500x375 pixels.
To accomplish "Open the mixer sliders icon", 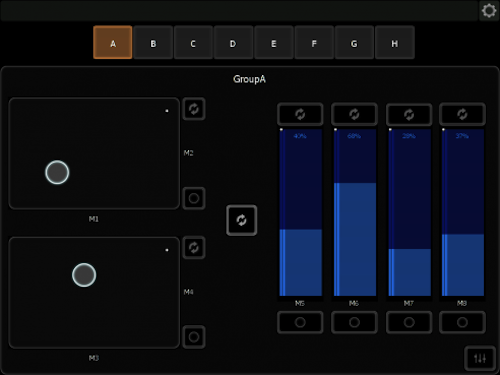I will (x=480, y=359).
